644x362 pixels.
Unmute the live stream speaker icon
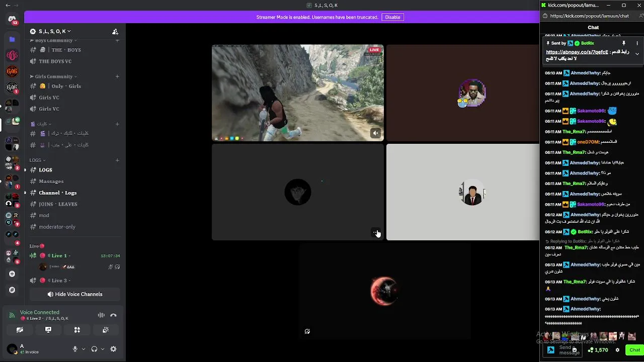376,133
